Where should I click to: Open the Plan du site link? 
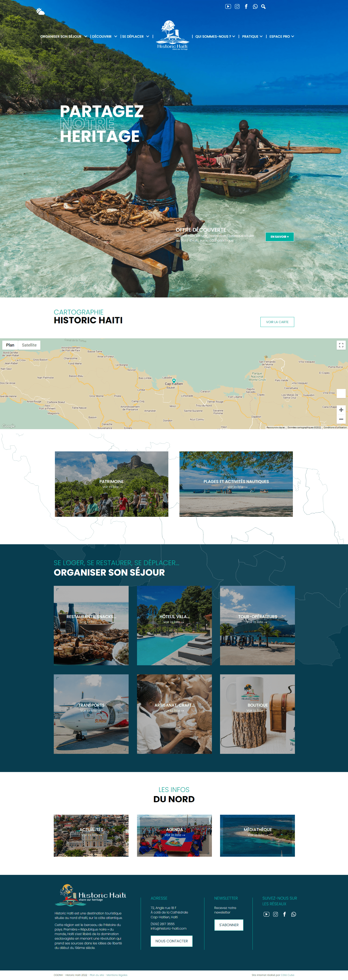pos(97,975)
